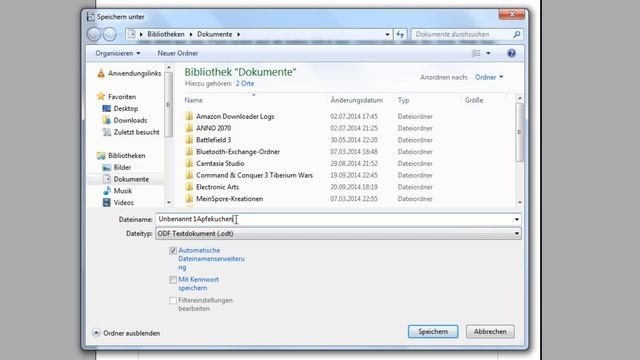Viewport: 640px width, 360px height.
Task: Click the forward navigation arrow button
Action: click(x=109, y=34)
